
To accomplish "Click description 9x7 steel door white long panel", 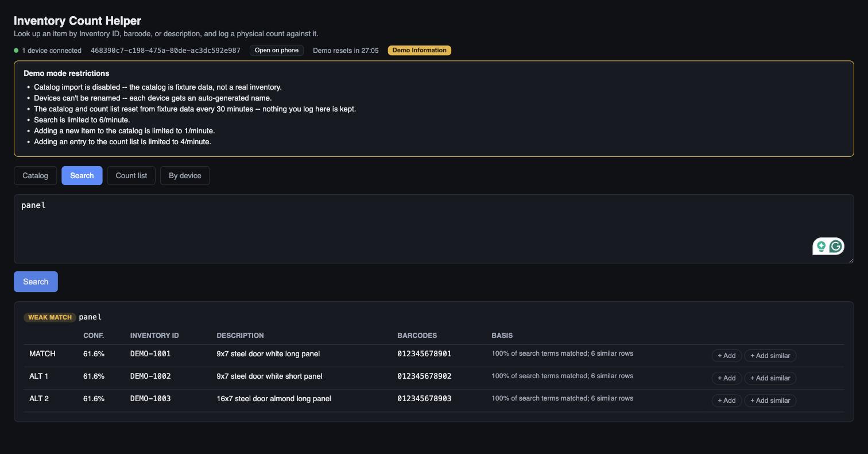I will pos(268,354).
